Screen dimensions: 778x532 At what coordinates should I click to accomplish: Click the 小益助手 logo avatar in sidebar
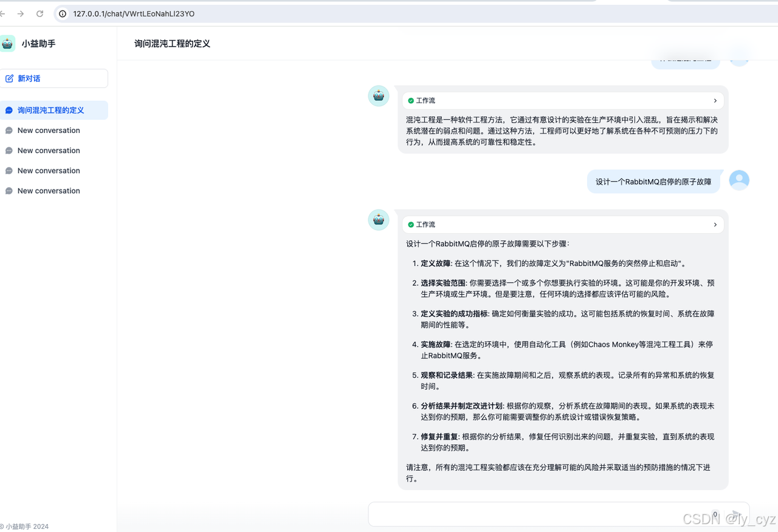(8, 43)
